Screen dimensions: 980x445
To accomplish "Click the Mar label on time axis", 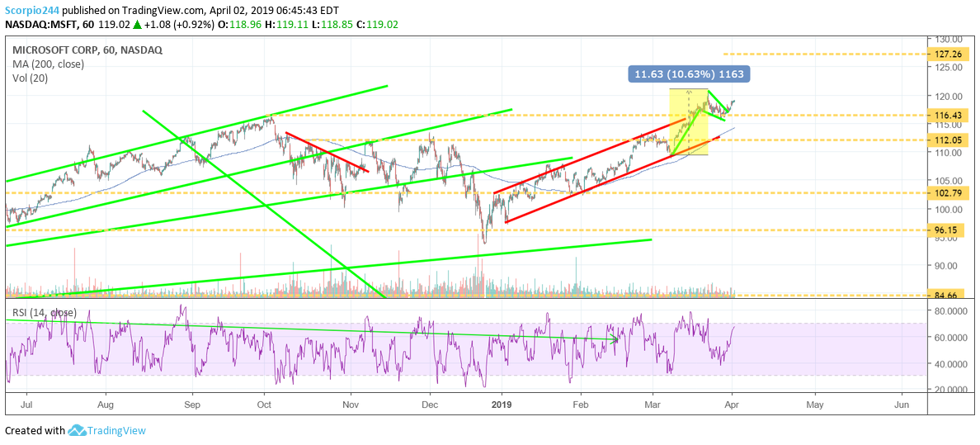I will (x=653, y=405).
